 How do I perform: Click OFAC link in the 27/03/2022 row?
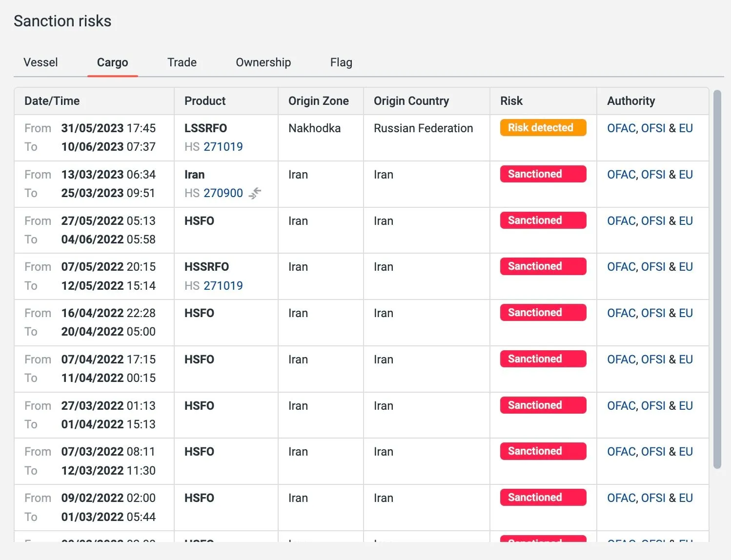click(x=621, y=406)
